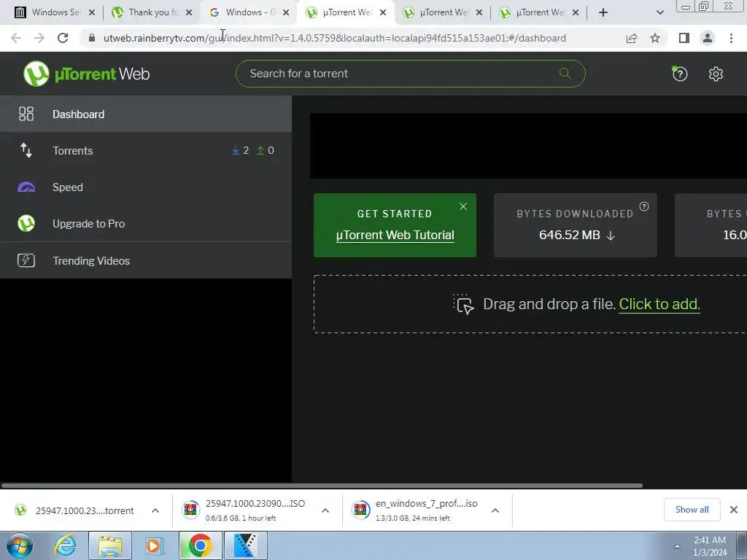Open the Windows Start menu
Viewport: 747px width, 560px height.
tap(19, 545)
